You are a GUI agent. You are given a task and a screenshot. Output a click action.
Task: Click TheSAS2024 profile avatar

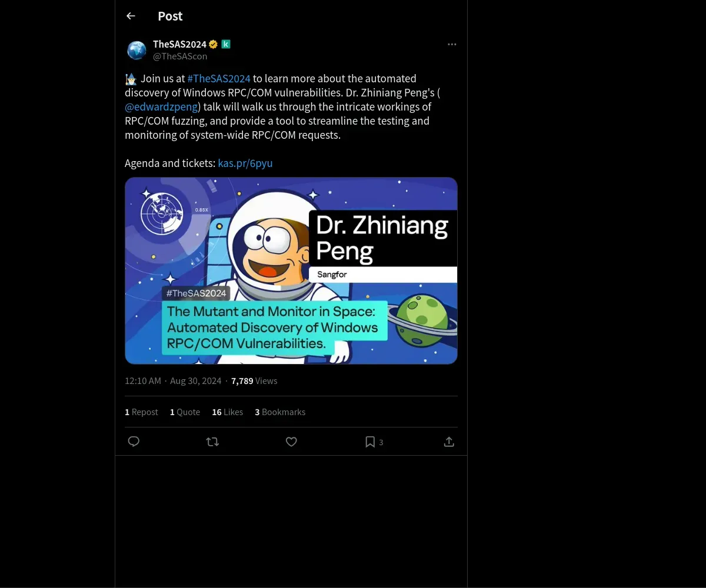click(136, 51)
